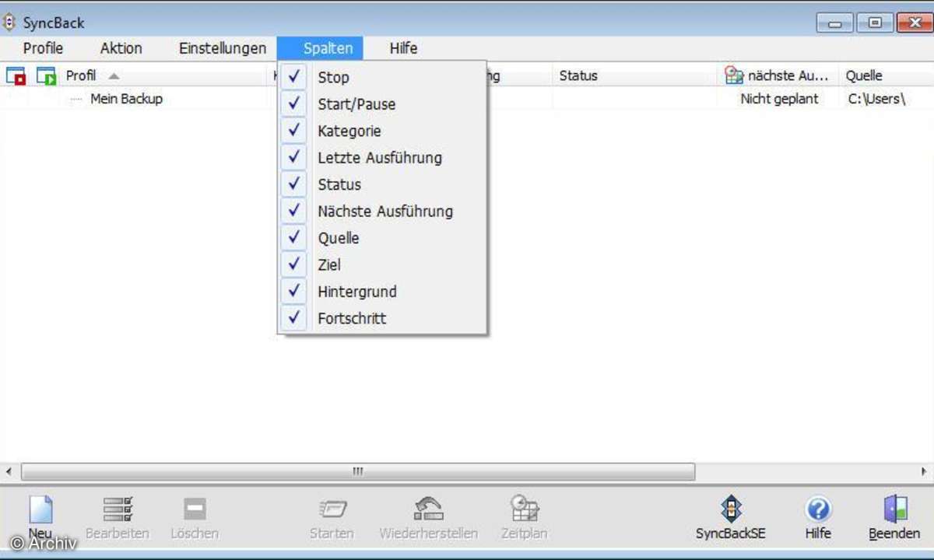This screenshot has height=560, width=934.
Task: Click the 'Nicht geplant' cell
Action: (779, 99)
